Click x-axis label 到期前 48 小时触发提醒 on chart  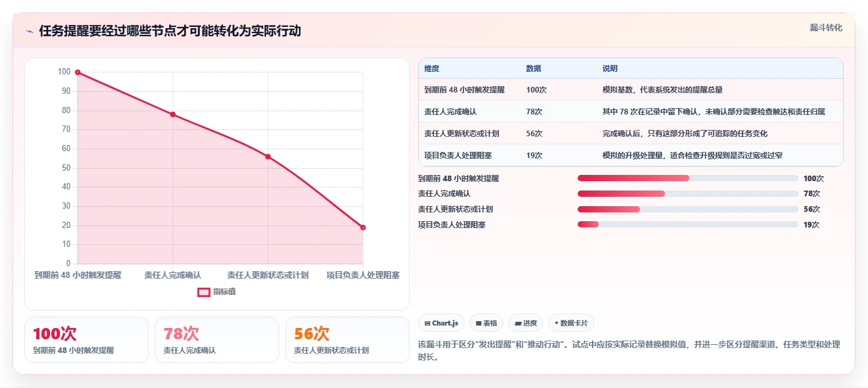pyautogui.click(x=77, y=275)
